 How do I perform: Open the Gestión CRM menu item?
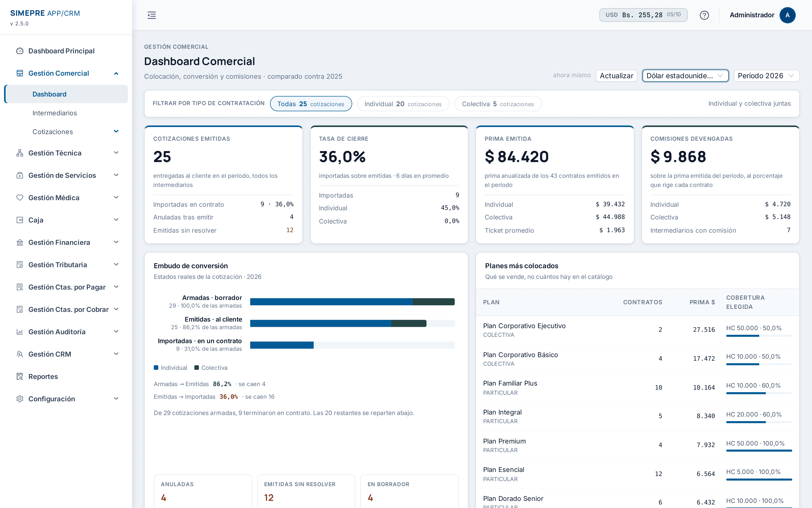[x=66, y=354]
